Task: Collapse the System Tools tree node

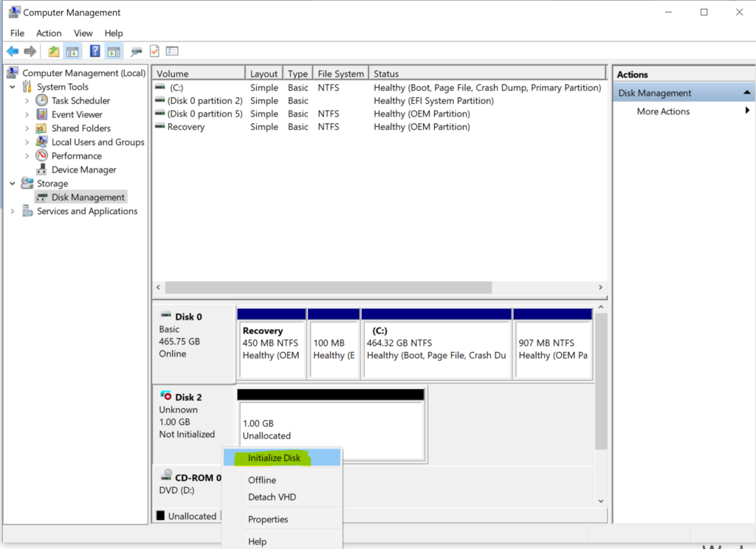Action: pos(13,87)
